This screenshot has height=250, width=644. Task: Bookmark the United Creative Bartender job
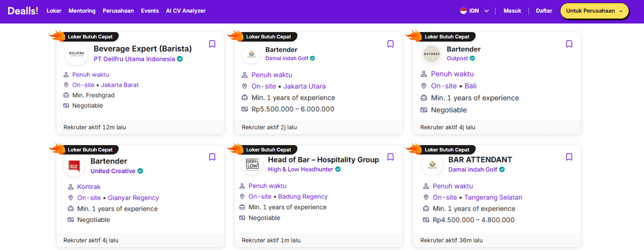point(212,157)
